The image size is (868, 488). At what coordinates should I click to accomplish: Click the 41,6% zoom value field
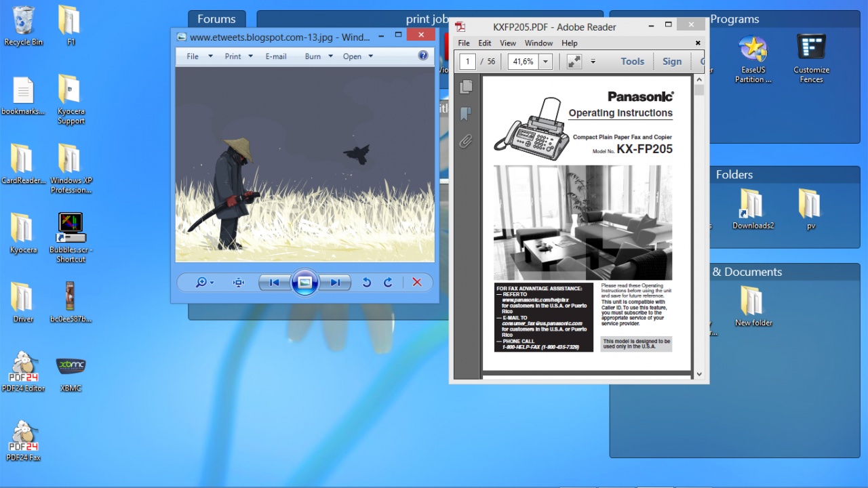(524, 62)
